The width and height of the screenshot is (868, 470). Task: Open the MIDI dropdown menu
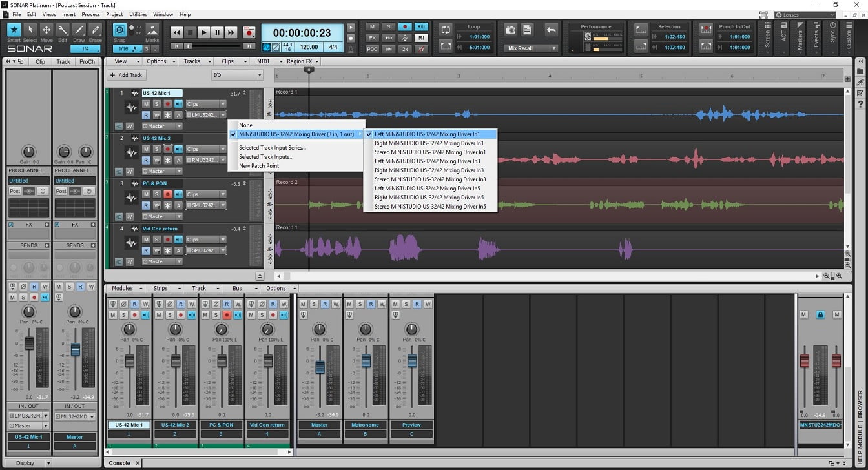[267, 61]
